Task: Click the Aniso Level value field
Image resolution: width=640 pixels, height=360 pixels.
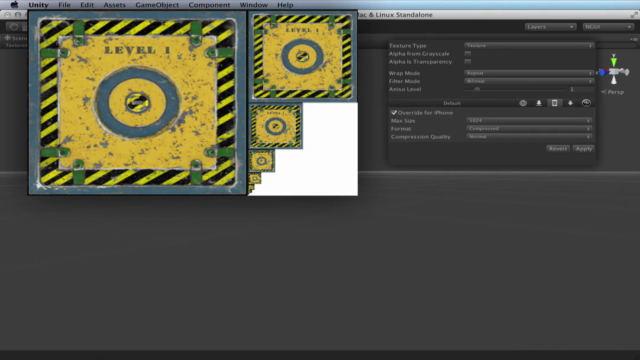Action: click(581, 89)
